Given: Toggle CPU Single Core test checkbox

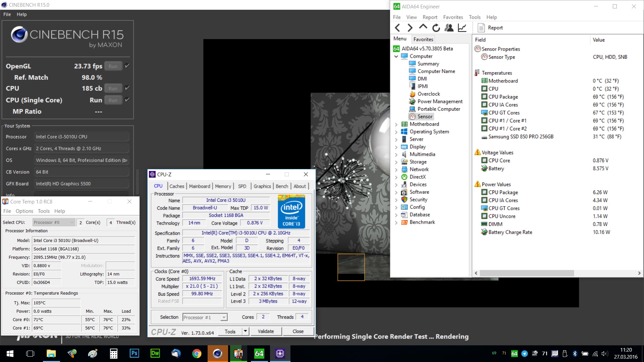Looking at the screenshot, I should 127,100.
